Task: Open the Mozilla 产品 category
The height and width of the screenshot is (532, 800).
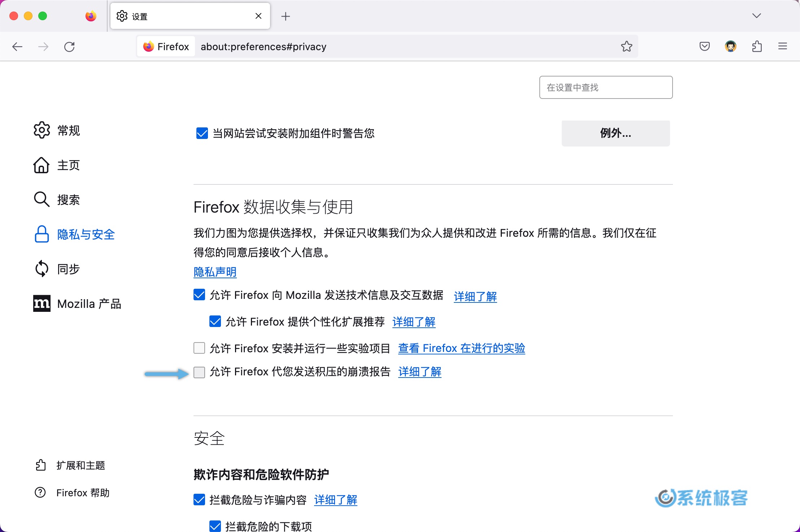Action: point(77,304)
